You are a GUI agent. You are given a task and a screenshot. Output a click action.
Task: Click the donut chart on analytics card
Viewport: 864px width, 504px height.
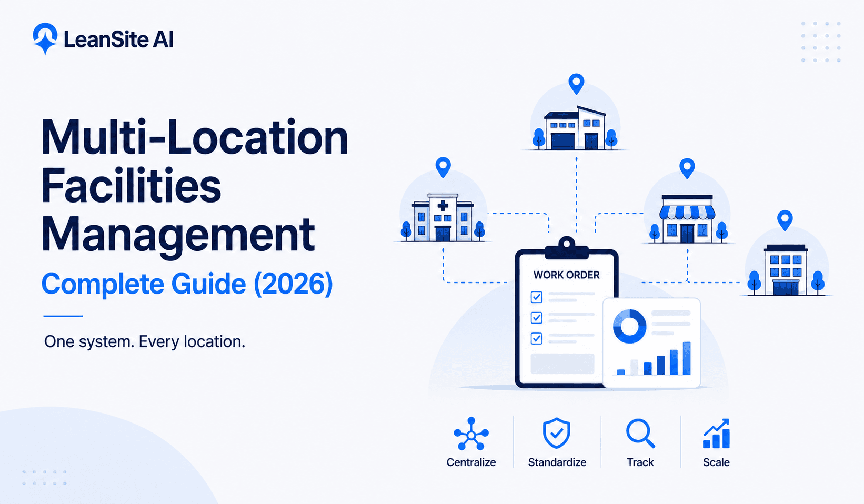coord(630,326)
